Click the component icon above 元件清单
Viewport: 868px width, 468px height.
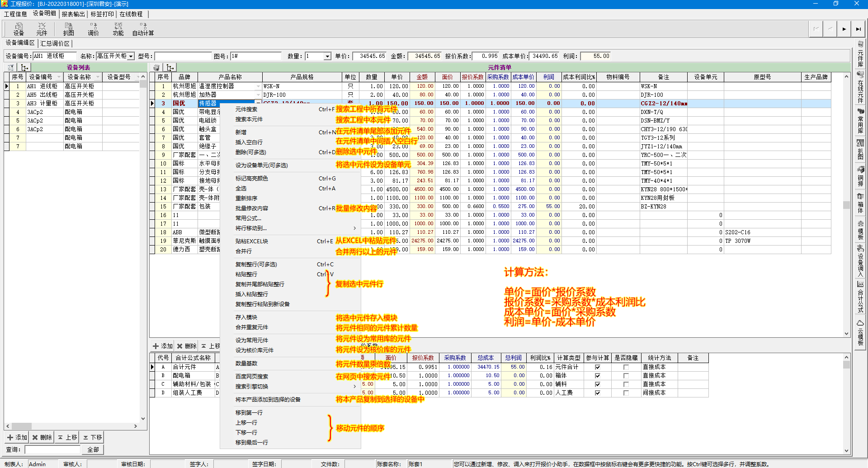156,67
